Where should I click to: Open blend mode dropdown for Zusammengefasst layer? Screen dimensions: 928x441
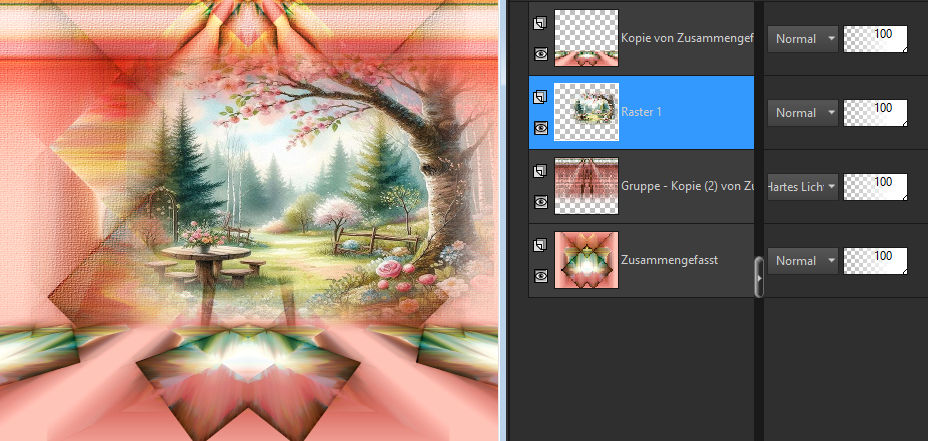[x=803, y=260]
